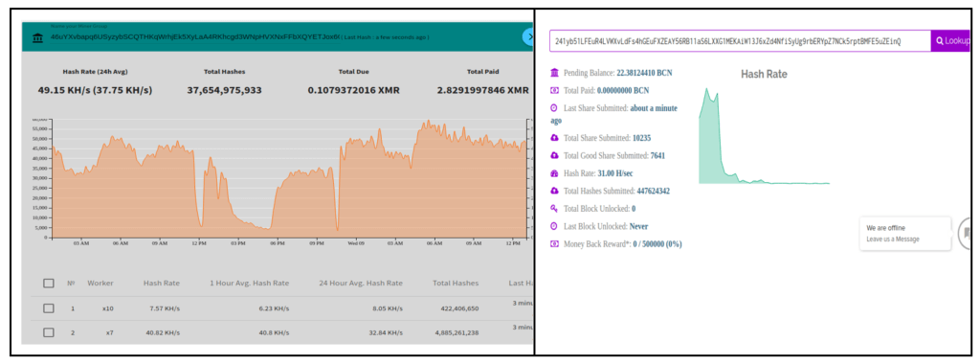Click the Total Paid value 2.8291997846 XMR
This screenshot has height=364, width=980.
[x=482, y=91]
